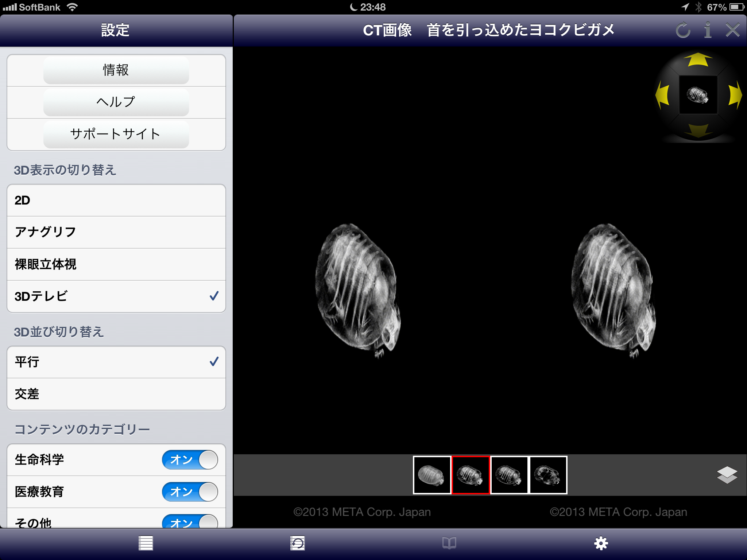Select the 2D display mode

point(116,201)
